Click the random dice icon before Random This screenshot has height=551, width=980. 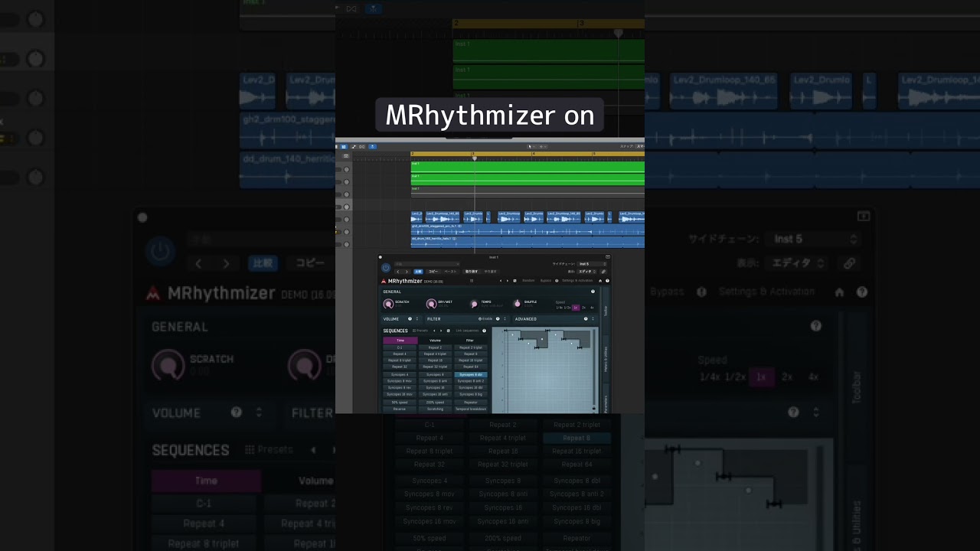point(514,281)
